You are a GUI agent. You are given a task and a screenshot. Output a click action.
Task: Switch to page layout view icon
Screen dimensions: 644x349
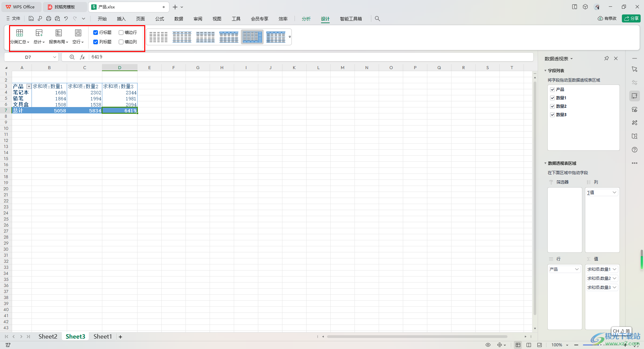529,345
